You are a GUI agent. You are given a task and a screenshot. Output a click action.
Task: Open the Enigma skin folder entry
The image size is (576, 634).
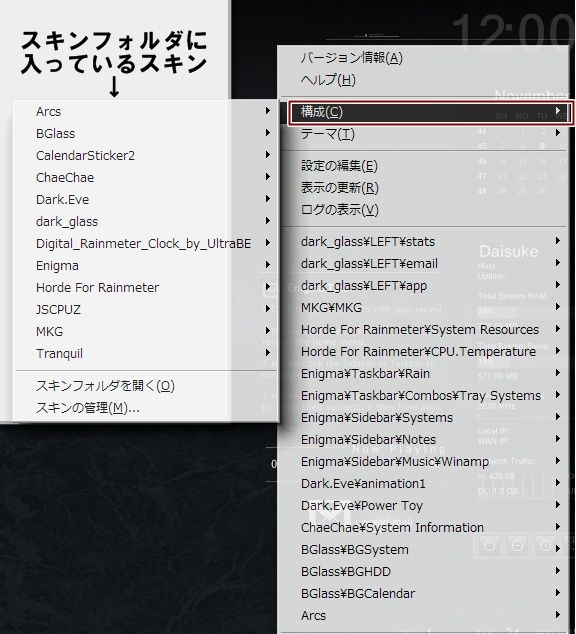tap(146, 266)
